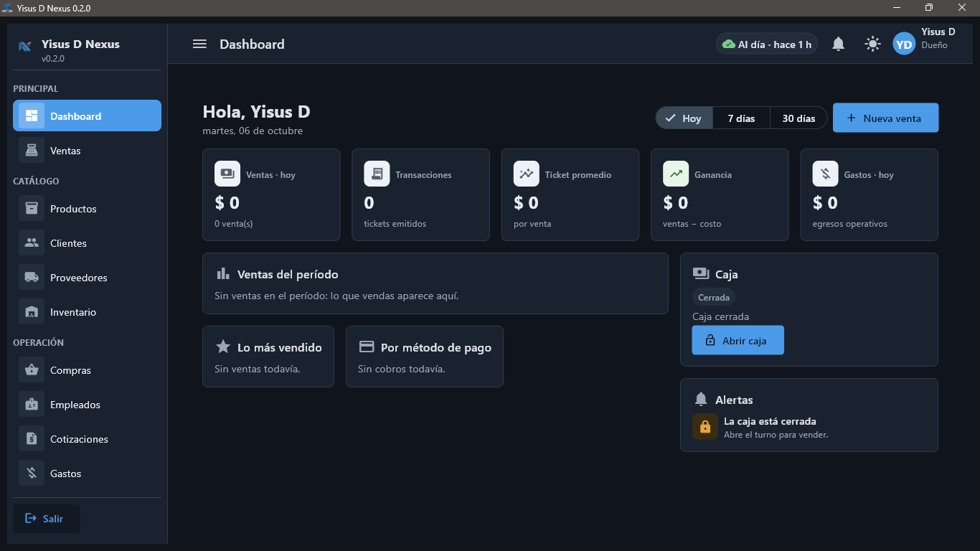Click the Proveedores truck icon

click(32, 278)
